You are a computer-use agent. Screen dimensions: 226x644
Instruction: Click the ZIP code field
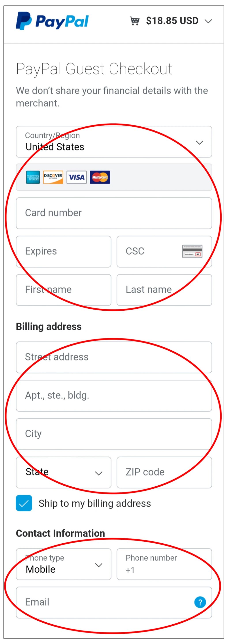pos(164,472)
